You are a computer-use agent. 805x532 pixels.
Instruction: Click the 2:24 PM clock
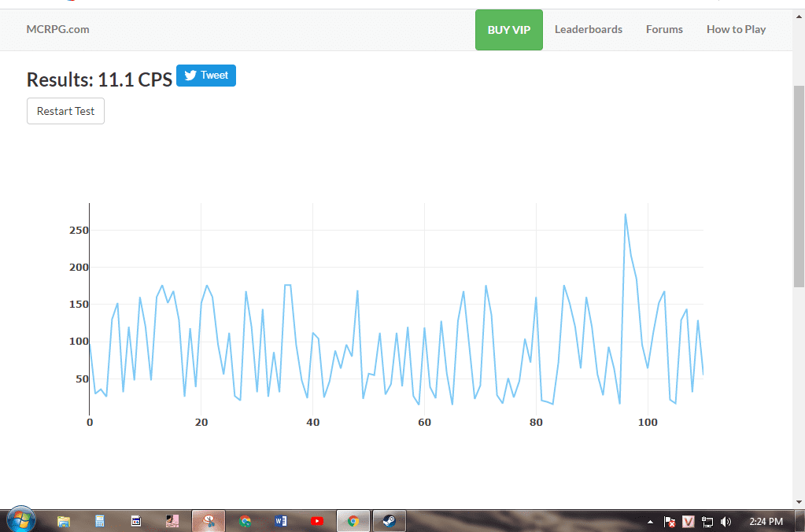(766, 521)
